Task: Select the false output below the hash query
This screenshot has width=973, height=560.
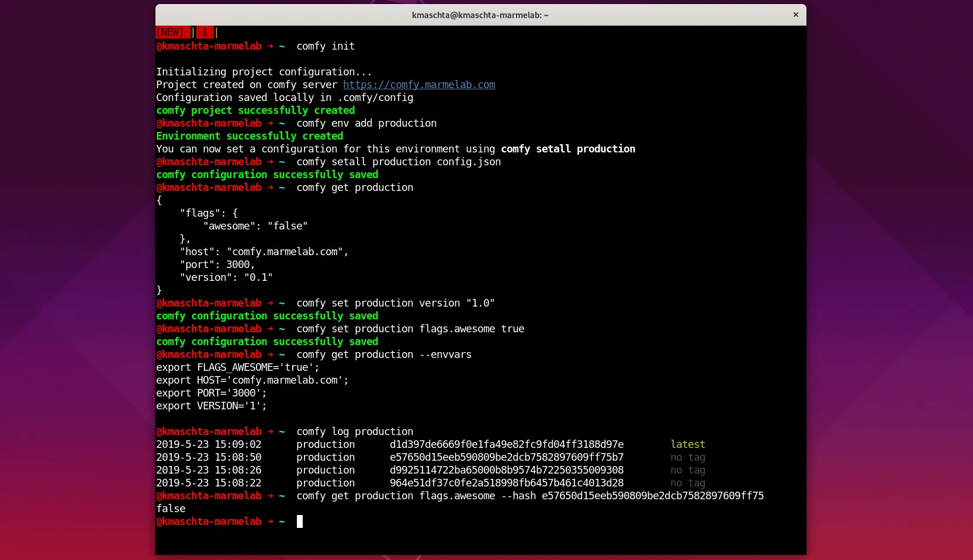Action: click(170, 509)
